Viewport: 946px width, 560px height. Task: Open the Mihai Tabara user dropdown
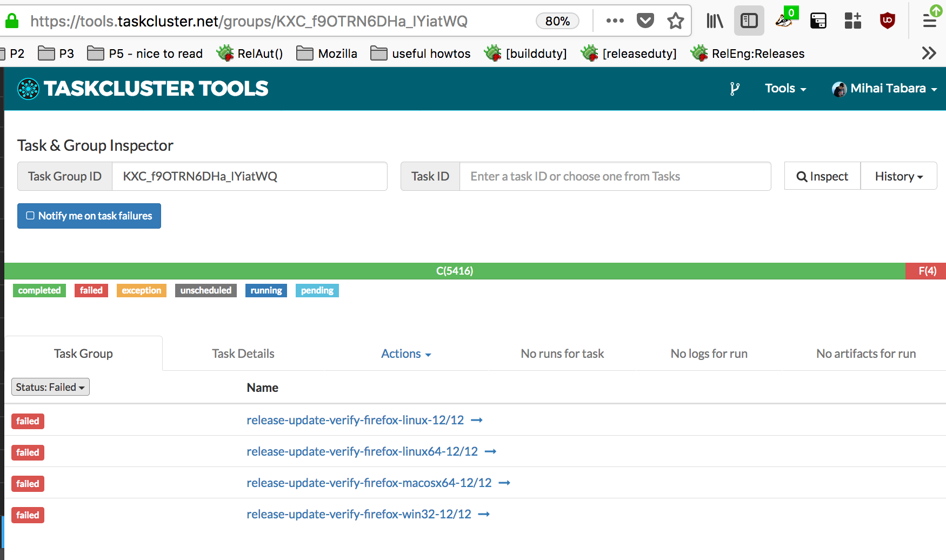coord(884,89)
